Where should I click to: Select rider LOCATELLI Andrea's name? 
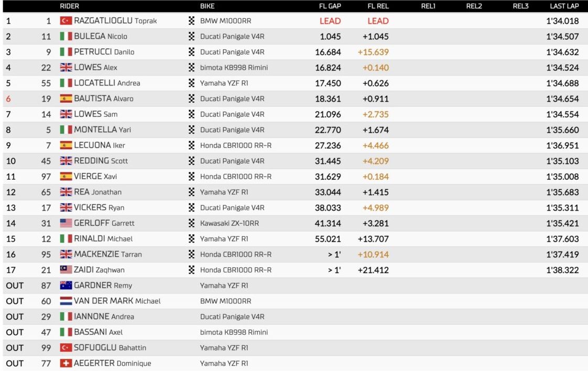[107, 83]
